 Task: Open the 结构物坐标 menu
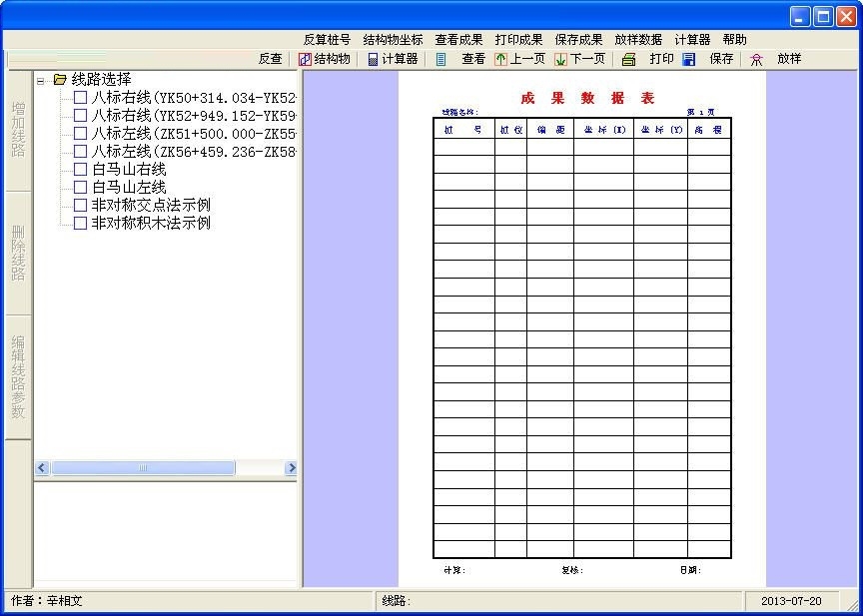pyautogui.click(x=393, y=40)
